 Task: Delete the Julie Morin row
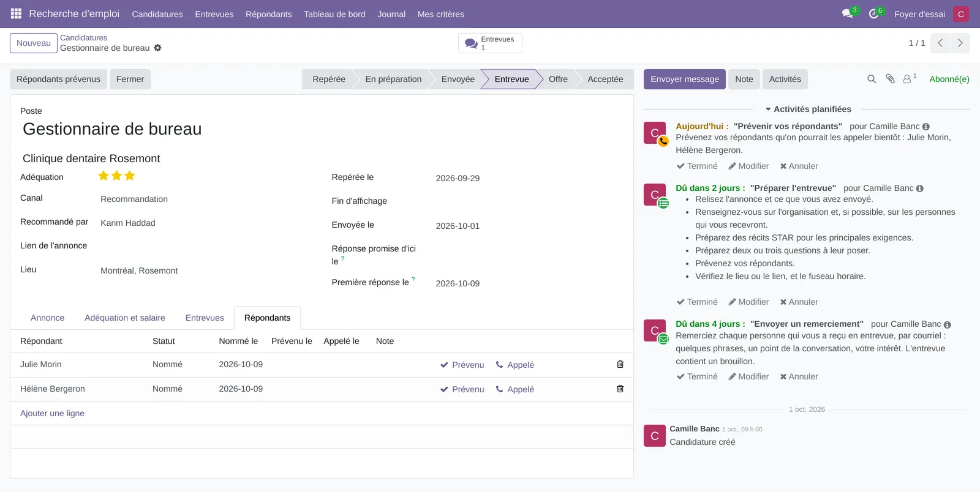(x=620, y=364)
